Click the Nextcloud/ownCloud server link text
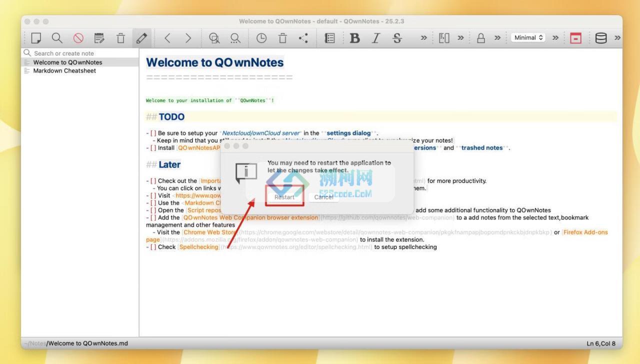 pyautogui.click(x=261, y=133)
